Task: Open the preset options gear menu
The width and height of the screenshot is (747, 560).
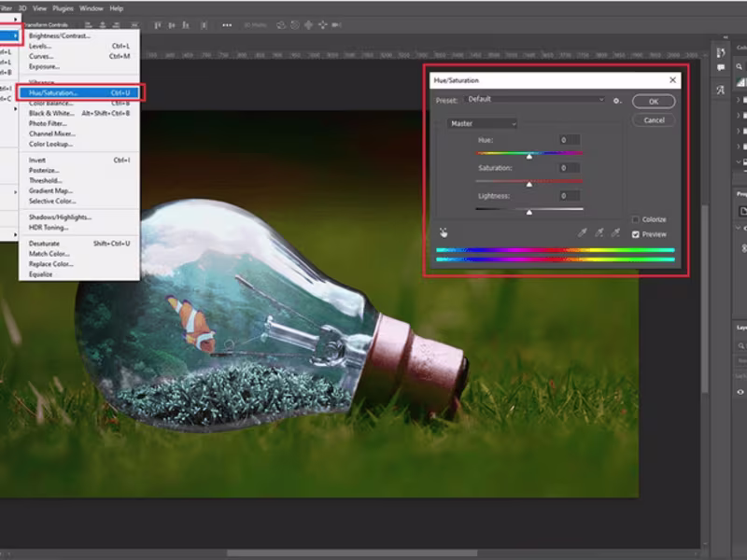Action: [617, 101]
